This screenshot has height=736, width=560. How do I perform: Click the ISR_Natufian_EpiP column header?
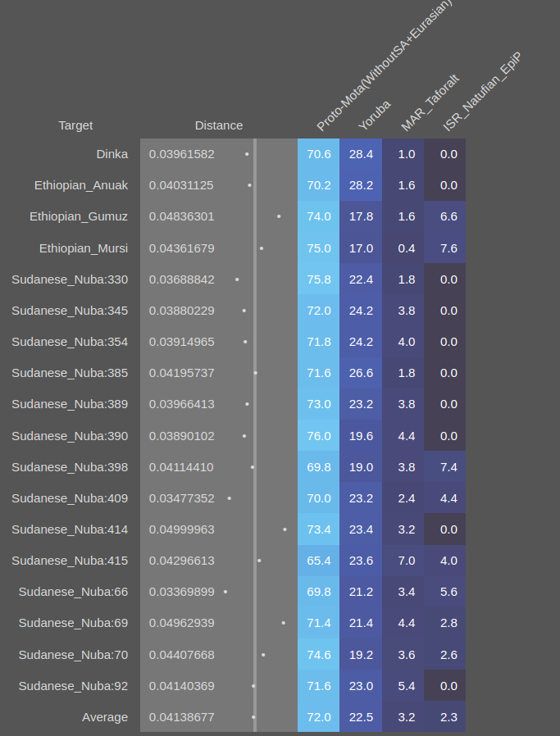481,92
